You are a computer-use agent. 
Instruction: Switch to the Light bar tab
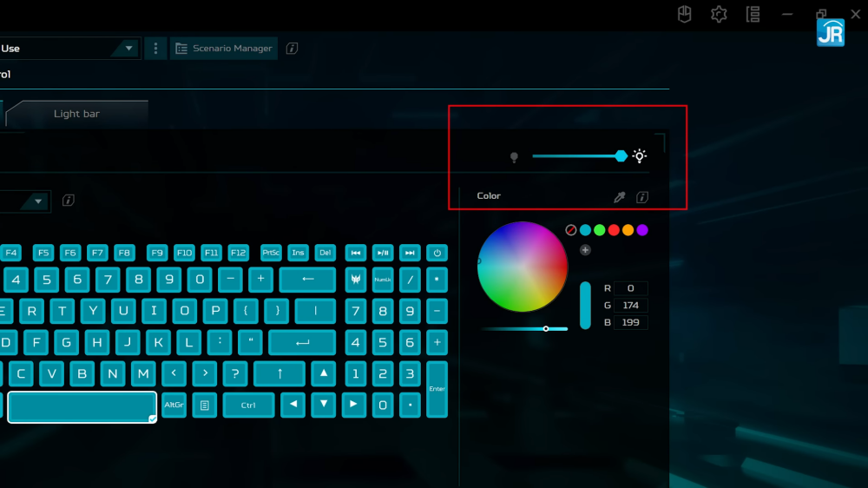pos(76,114)
